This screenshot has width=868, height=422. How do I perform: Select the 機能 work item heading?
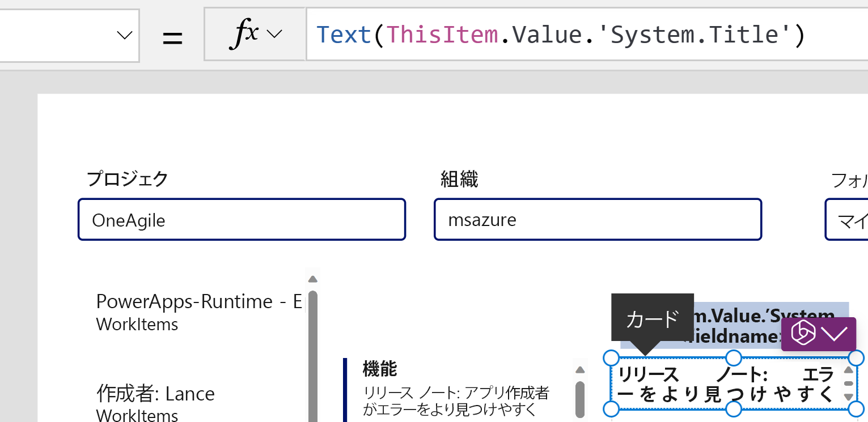pyautogui.click(x=380, y=369)
